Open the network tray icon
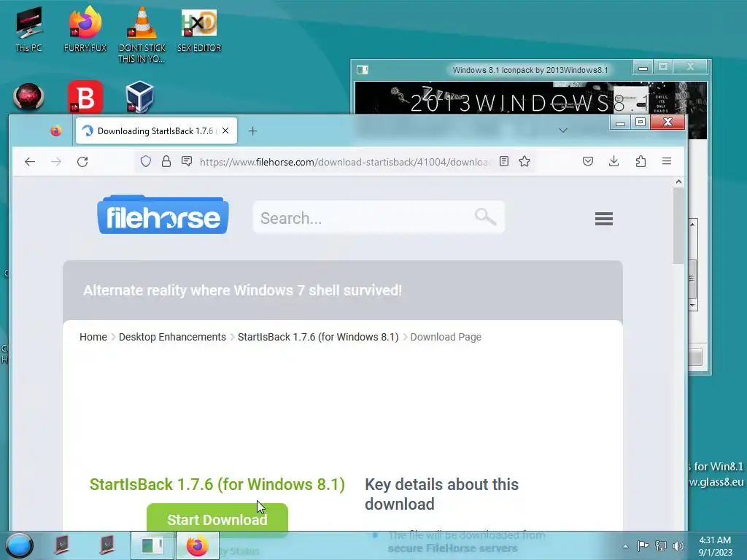Image resolution: width=747 pixels, height=560 pixels. [661, 545]
